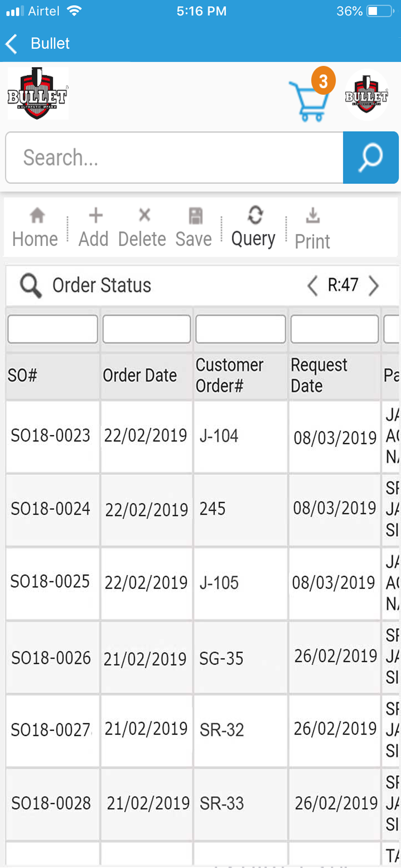Go to the next record using right chevron
This screenshot has height=868, width=401.
374,285
